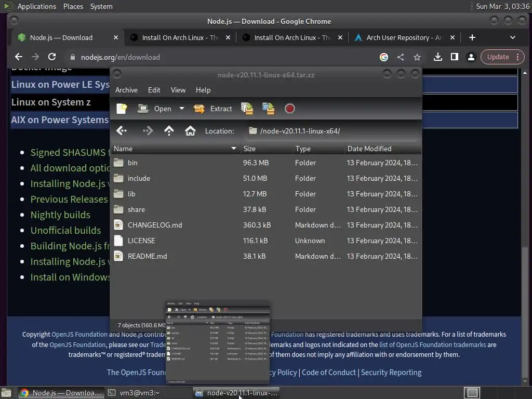The width and height of the screenshot is (532, 399).
Task: Open Previous Releases link
Action: click(69, 199)
